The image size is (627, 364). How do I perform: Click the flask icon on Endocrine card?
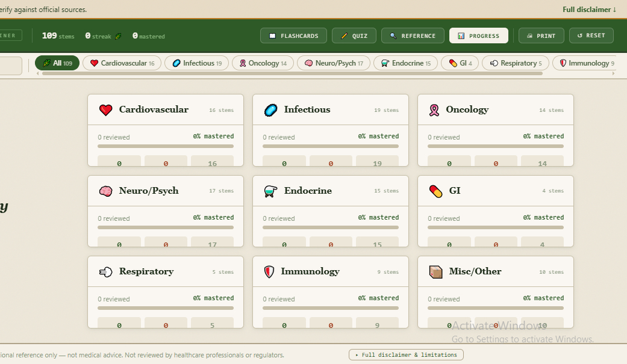tap(270, 191)
